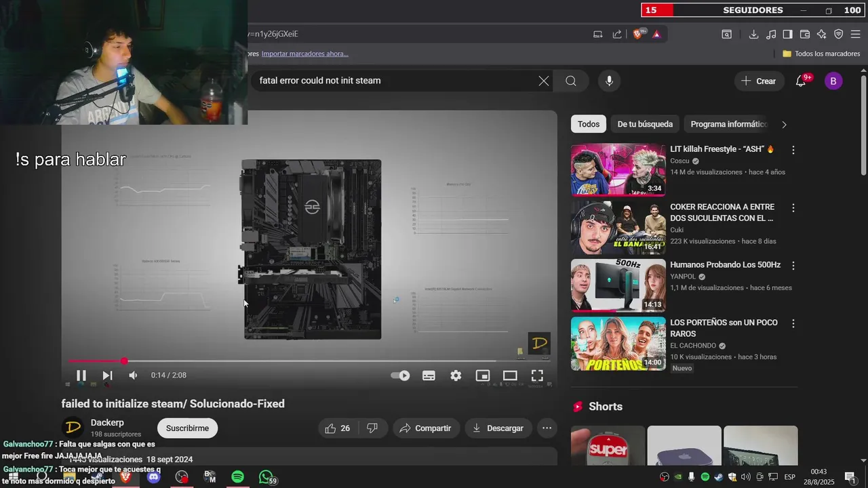Open the Dackerp channel avatar
This screenshot has width=868, height=488.
click(x=73, y=427)
